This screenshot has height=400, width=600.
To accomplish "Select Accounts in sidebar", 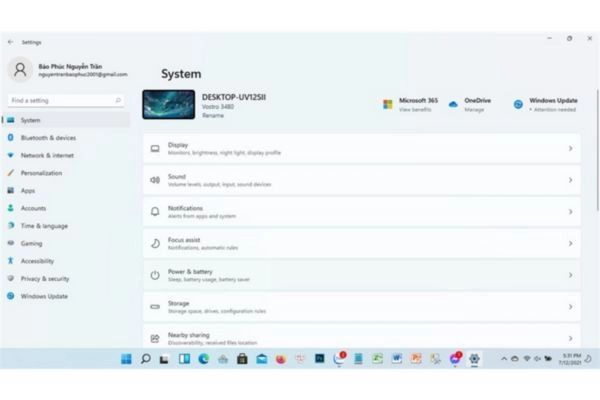I will [x=33, y=208].
